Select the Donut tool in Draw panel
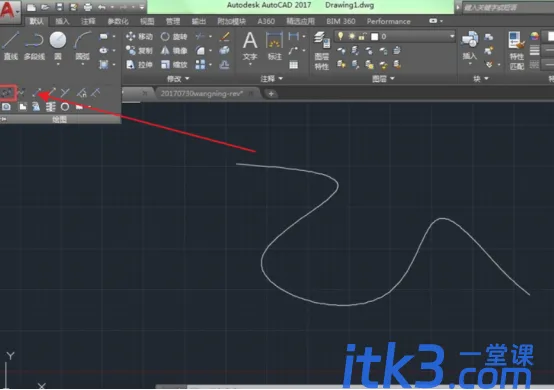The image size is (554, 390). [65, 107]
